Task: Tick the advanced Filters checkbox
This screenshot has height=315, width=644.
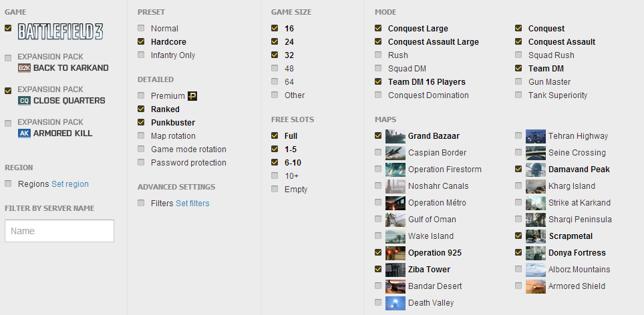Action: click(x=141, y=203)
